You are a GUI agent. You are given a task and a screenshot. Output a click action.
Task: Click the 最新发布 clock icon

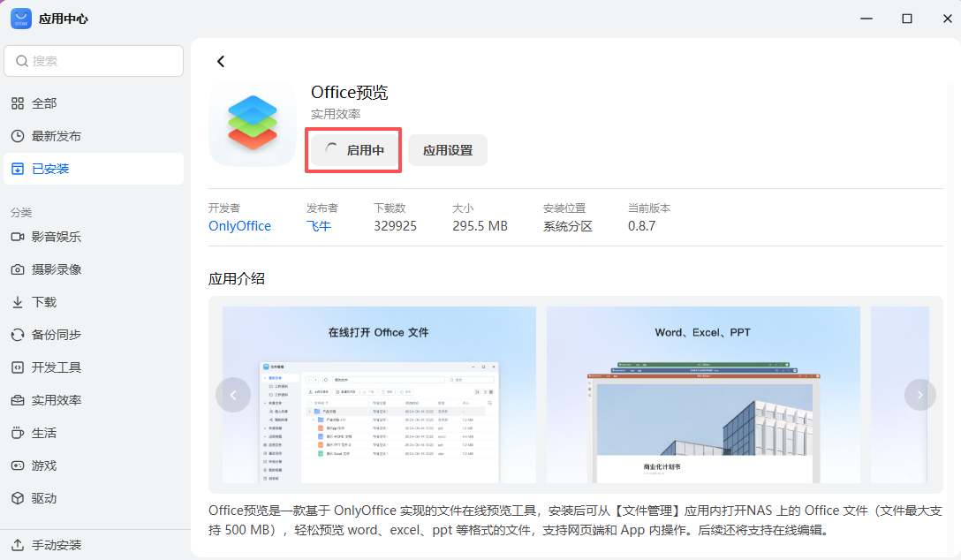click(x=18, y=136)
